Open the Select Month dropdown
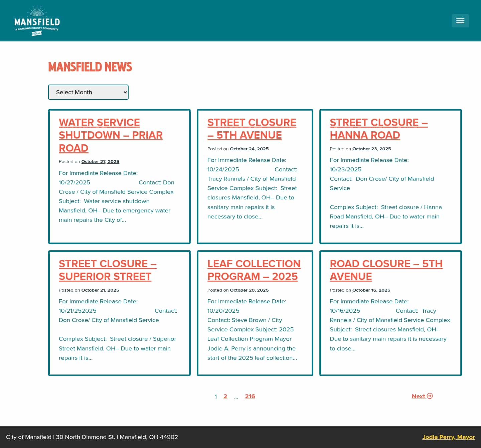Screen dimensions: 481x448 (88, 92)
